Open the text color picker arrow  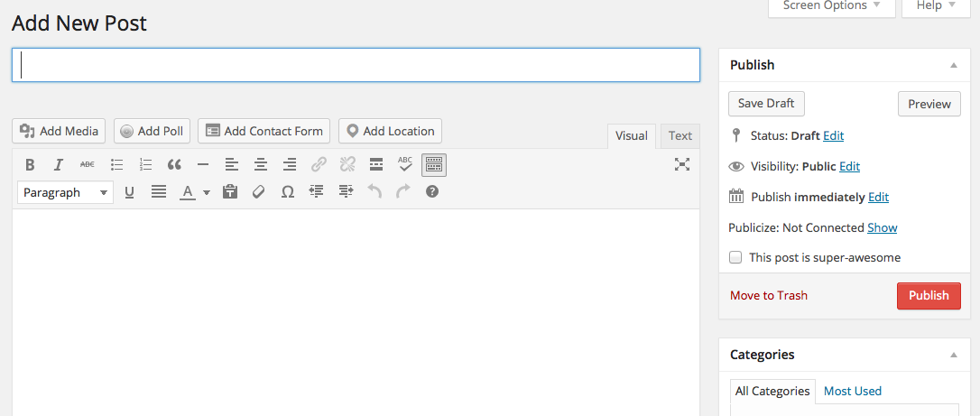coord(207,192)
